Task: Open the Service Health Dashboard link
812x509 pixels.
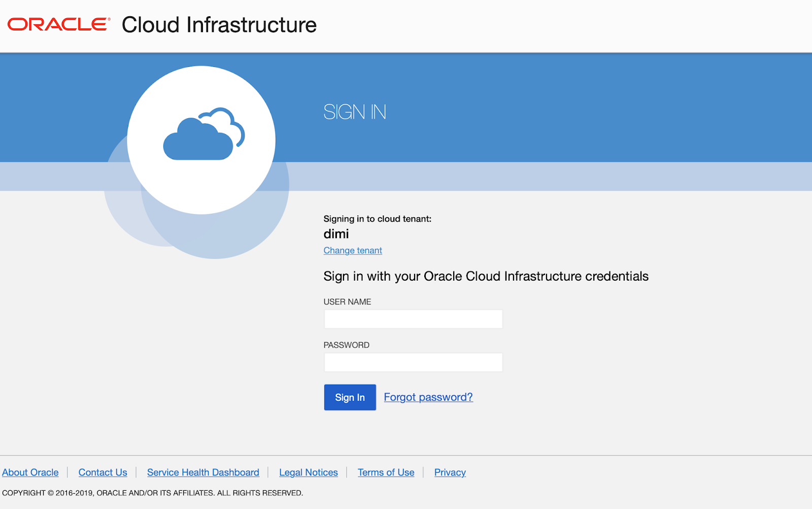Action: pyautogui.click(x=202, y=472)
